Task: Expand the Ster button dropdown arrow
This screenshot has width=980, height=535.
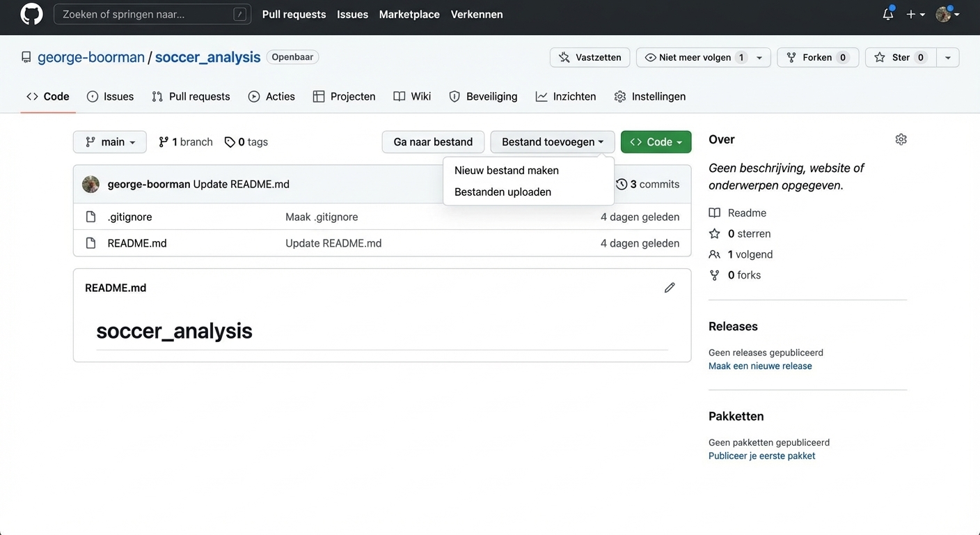Action: (x=947, y=57)
